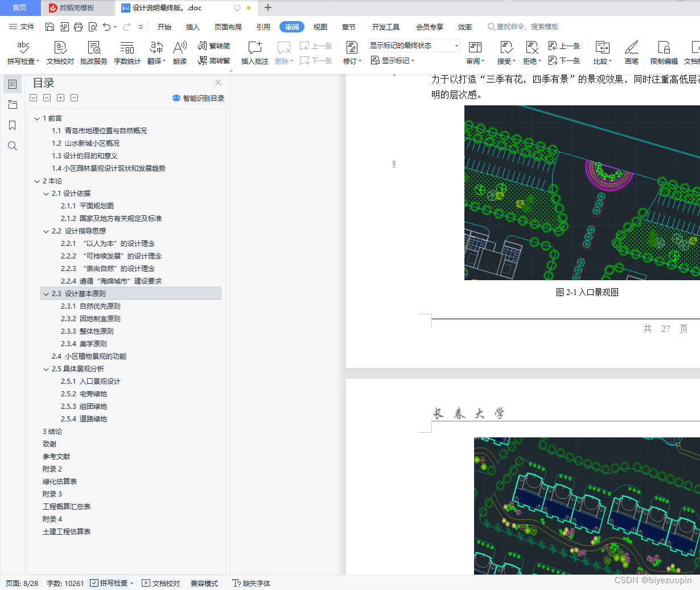Switch to the 引用 ribbon tab
Viewport: 700px width, 590px height.
click(263, 27)
